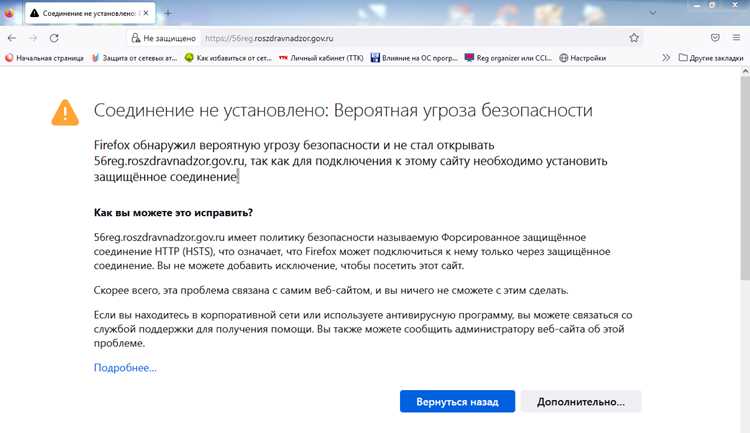This screenshot has width=750, height=433.
Task: Open the "Как избавиться от сет..." bookmark
Action: 229,58
